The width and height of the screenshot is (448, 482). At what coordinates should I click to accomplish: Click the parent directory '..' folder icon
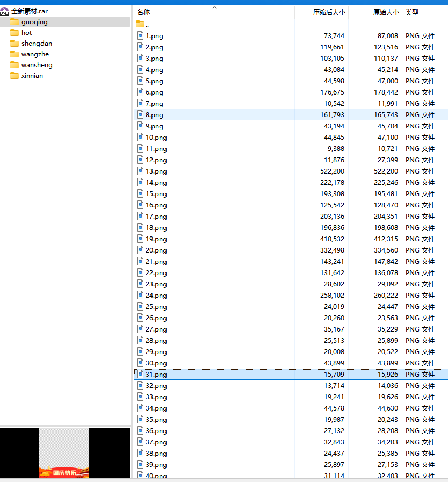click(x=140, y=24)
